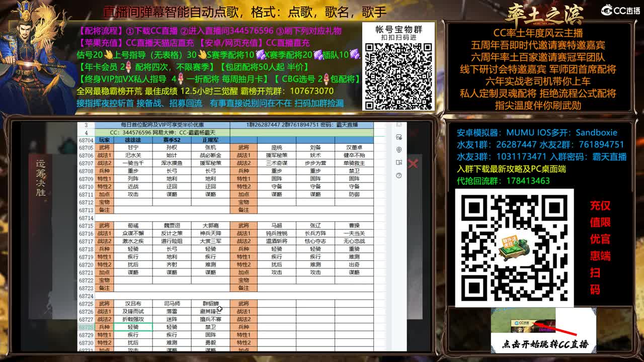Select the cell 曹操
Image resolution: width=644 pixels, height=362 pixels.
[x=354, y=226]
